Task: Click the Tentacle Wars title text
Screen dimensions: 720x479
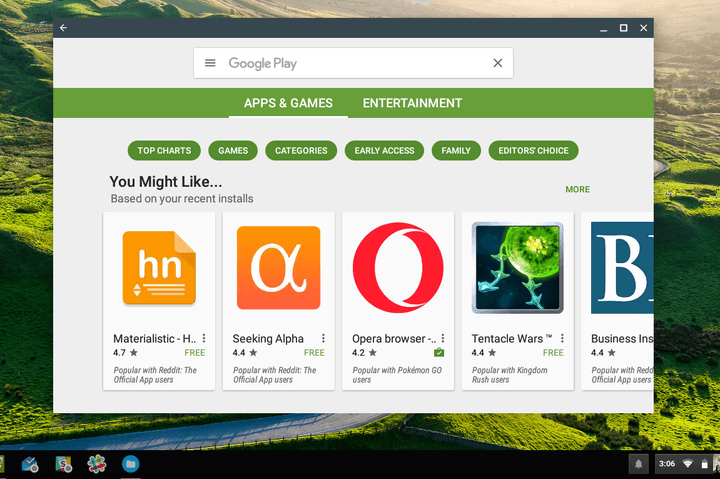Action: click(512, 339)
